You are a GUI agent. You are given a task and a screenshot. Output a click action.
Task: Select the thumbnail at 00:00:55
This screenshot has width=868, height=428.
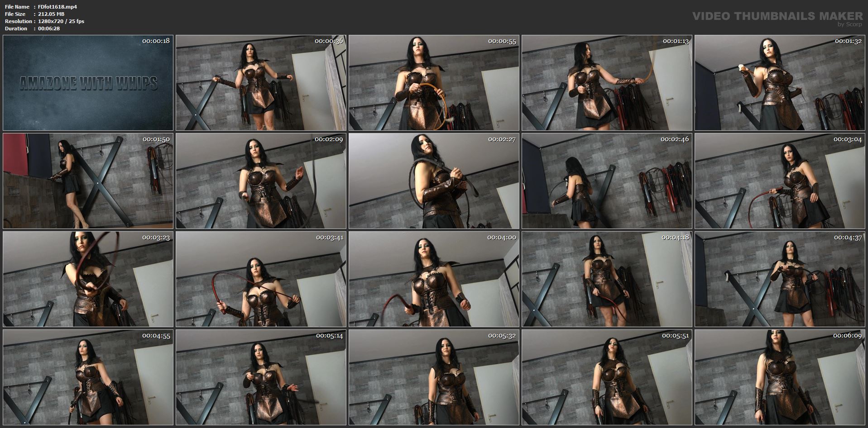pyautogui.click(x=434, y=83)
